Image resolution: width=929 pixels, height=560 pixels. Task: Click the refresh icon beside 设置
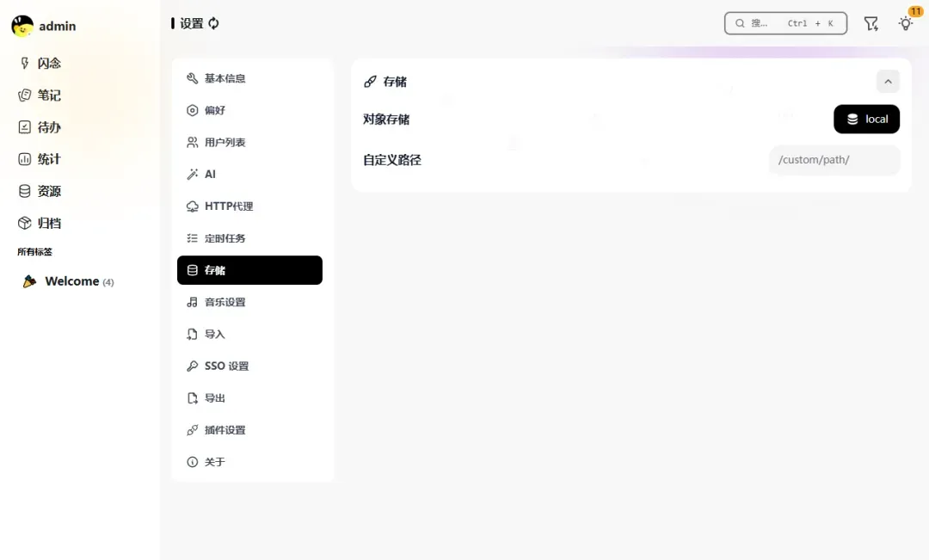point(214,23)
